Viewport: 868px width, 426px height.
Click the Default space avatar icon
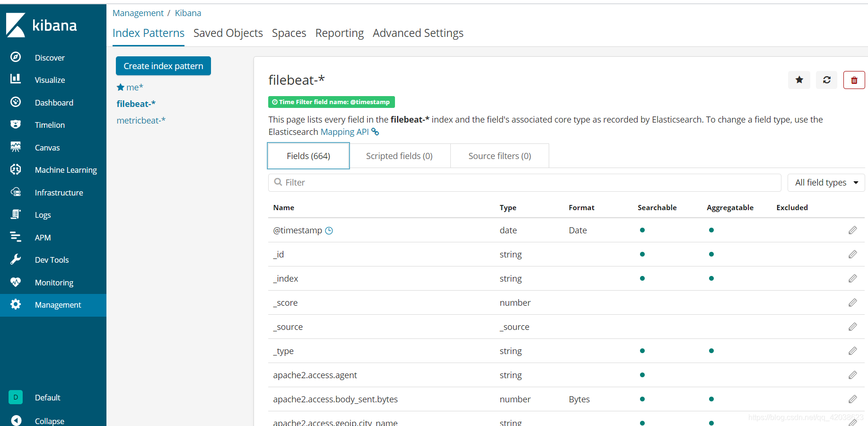coord(16,397)
